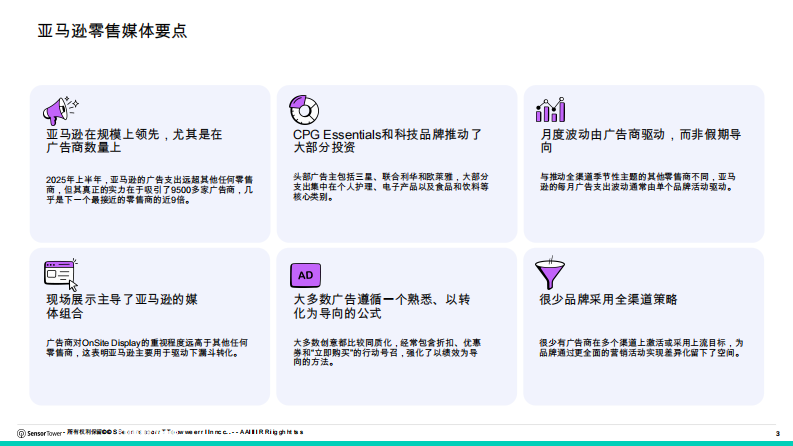Image resolution: width=793 pixels, height=446 pixels.
Task: Select heading 很少品牌采用全渠道策略
Action: [x=608, y=299]
